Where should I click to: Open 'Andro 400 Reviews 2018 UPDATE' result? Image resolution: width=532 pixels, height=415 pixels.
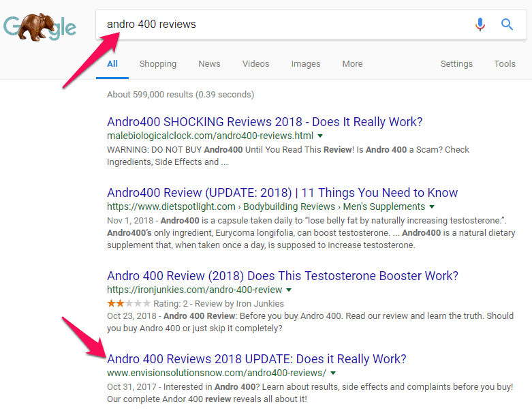257,359
